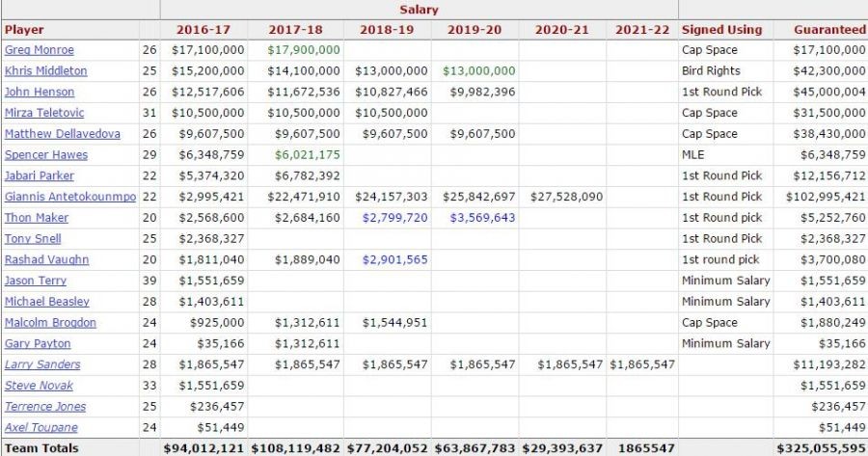868x456 pixels.
Task: Open John Henson player link
Action: tap(40, 92)
